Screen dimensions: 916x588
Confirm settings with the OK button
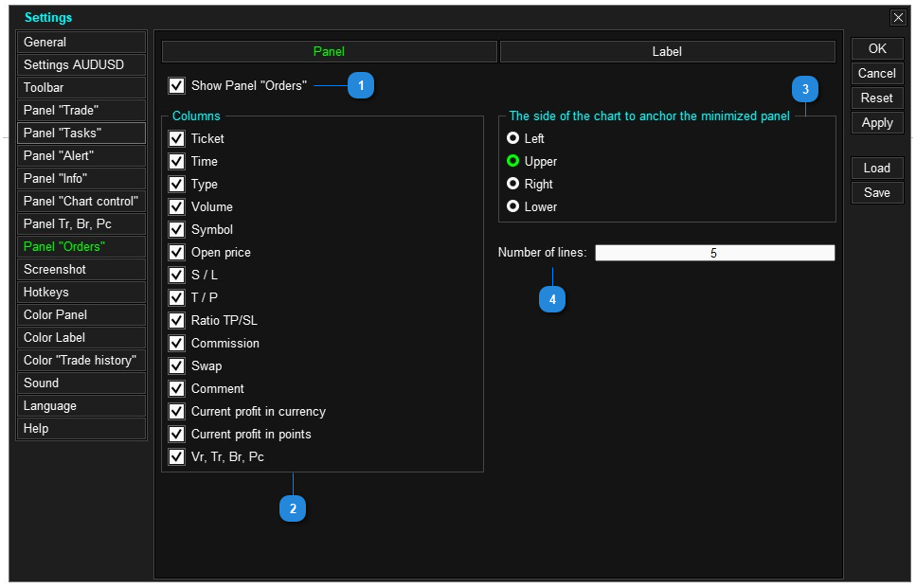[877, 49]
